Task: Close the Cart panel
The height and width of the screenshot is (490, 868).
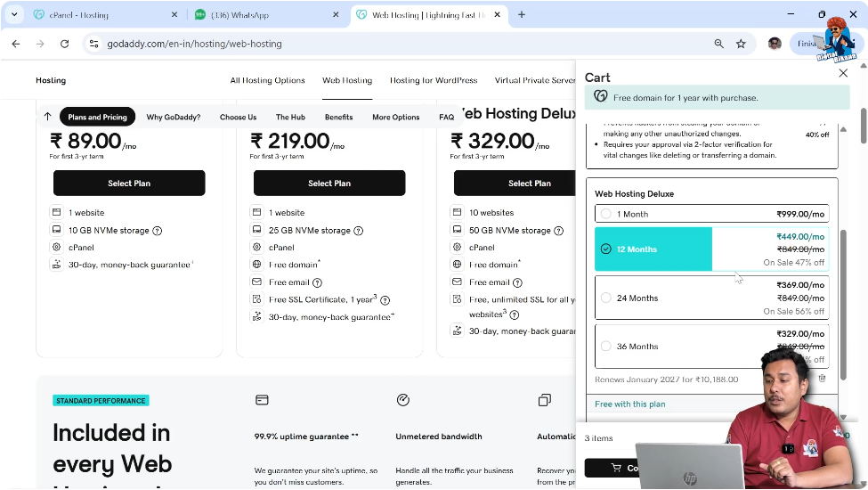Action: click(x=843, y=73)
